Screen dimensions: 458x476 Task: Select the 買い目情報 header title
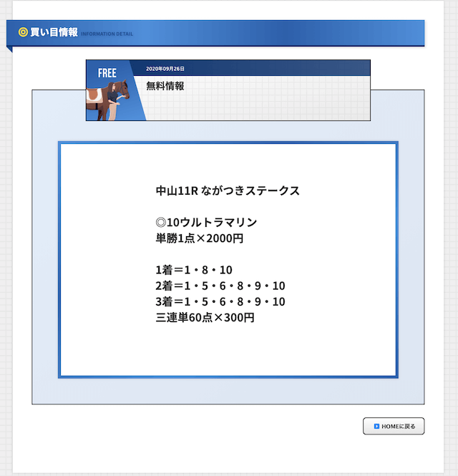click(54, 32)
